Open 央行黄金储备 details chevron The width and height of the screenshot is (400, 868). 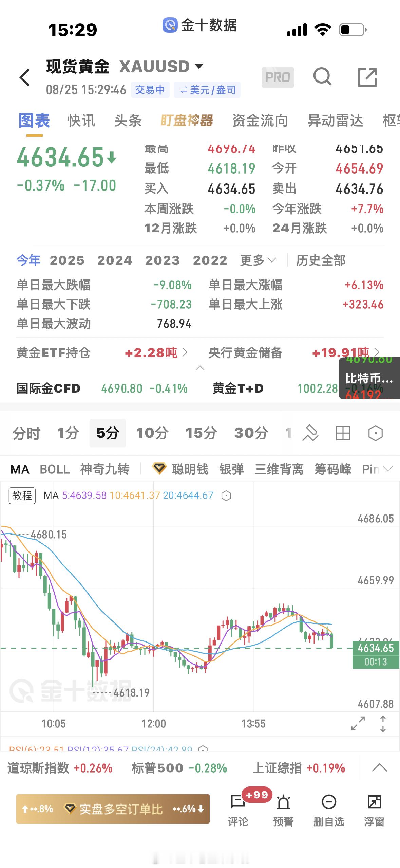point(376,352)
